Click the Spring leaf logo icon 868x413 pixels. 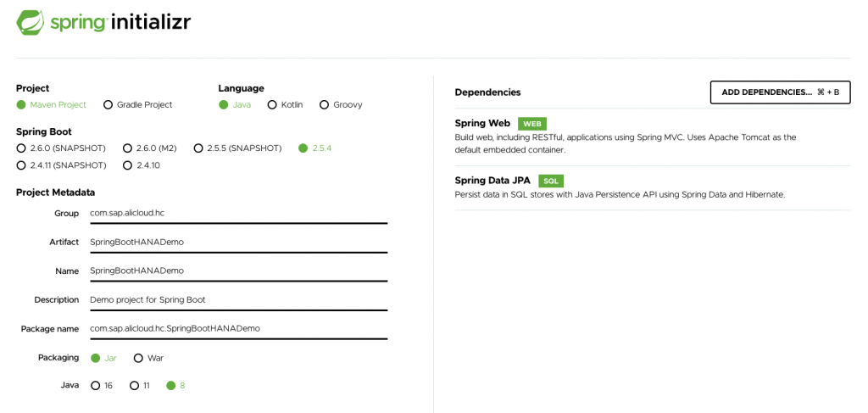(x=31, y=22)
